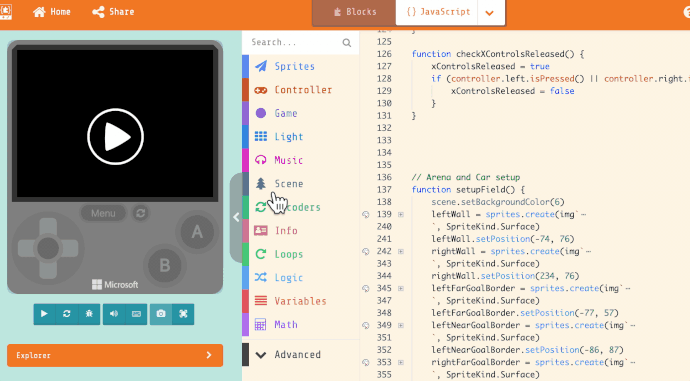Open the language dropdown next to JavaScript

point(489,12)
